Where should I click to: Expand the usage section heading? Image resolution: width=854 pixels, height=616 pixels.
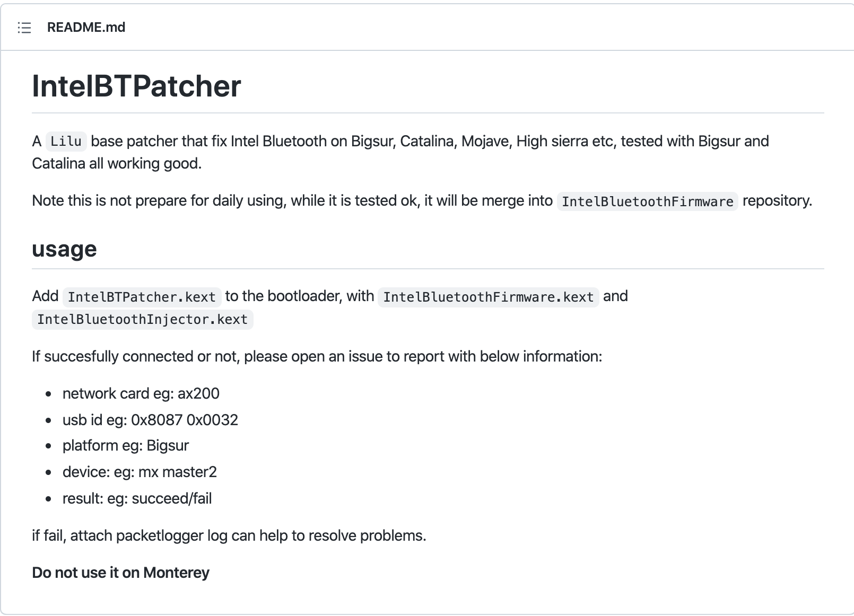tap(64, 249)
